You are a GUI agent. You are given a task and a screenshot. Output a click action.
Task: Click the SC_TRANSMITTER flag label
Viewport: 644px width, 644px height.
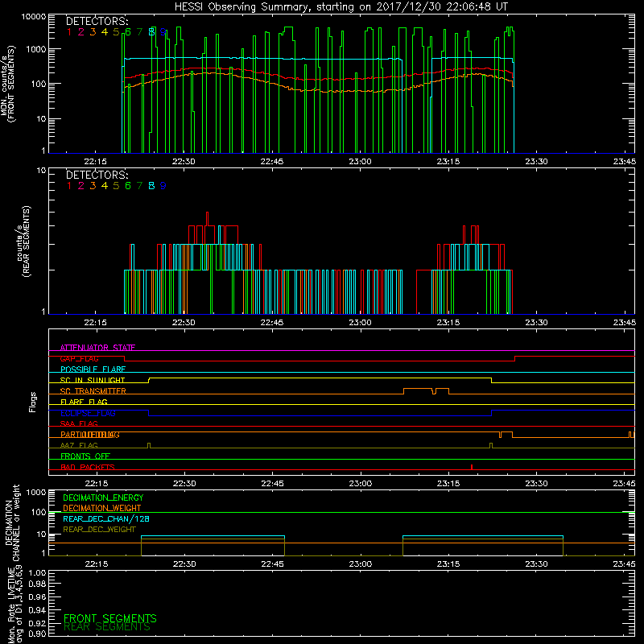93,391
